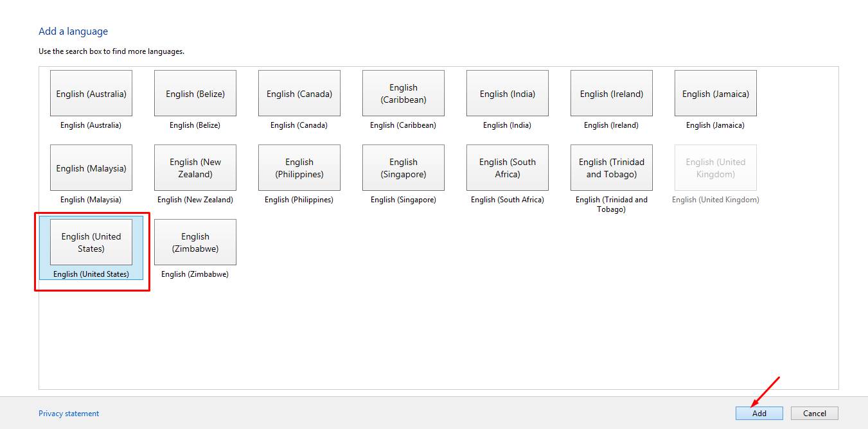Select the English (Jamaica) tile
This screenshot has width=868, height=429.
pyautogui.click(x=716, y=94)
